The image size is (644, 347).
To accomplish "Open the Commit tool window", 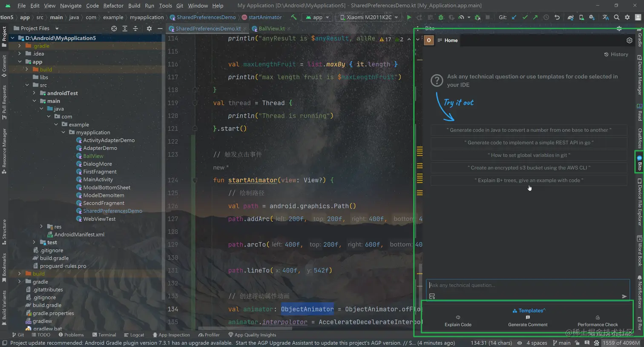I will [4, 66].
